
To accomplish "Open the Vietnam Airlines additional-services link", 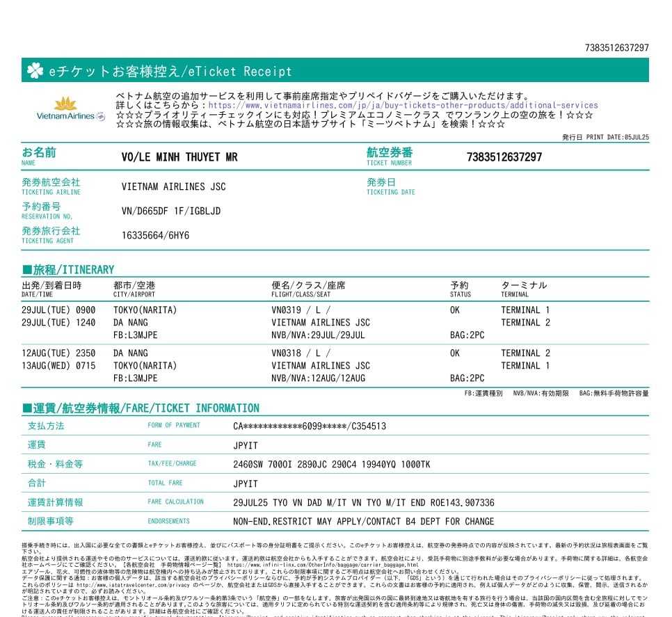I will 403,106.
